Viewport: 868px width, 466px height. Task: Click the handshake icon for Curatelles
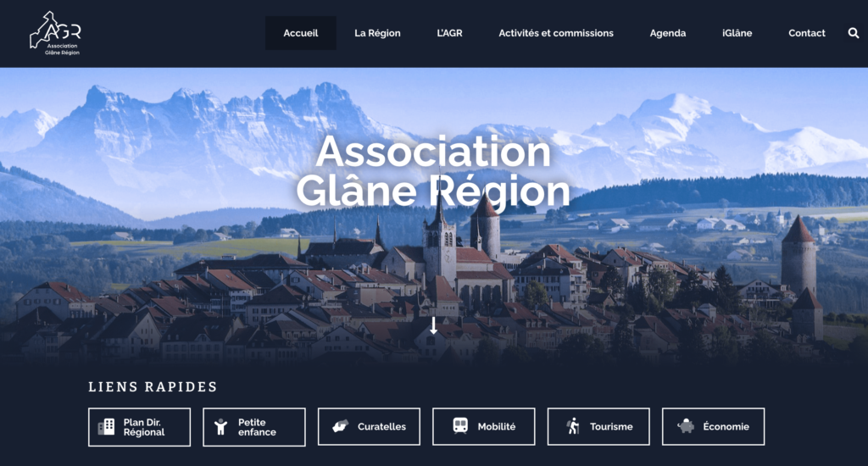(340, 426)
